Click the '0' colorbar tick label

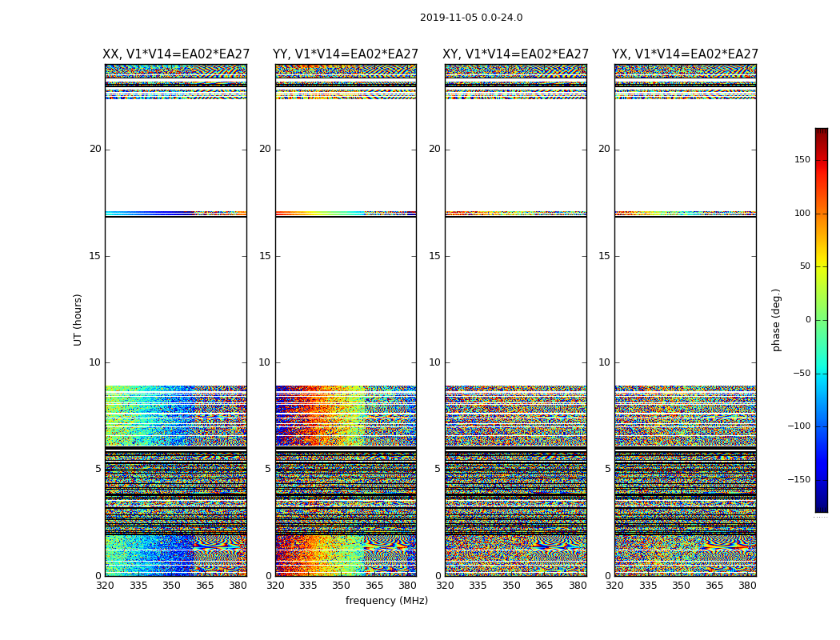[808, 320]
